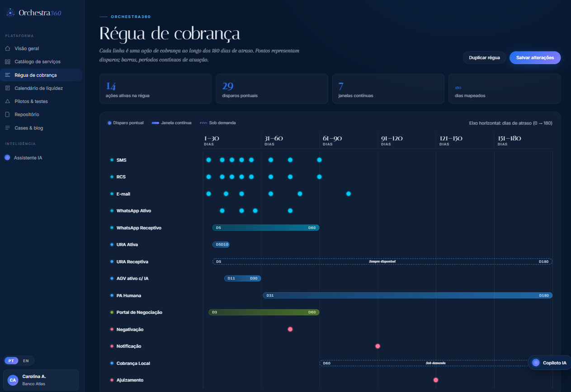Switch language to PT
The image size is (571, 392).
pos(12,361)
